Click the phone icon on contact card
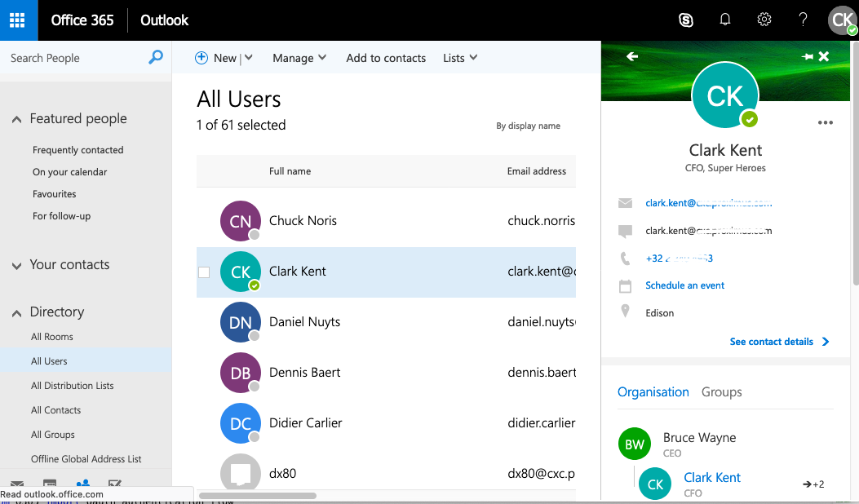The image size is (859, 504). 625,259
